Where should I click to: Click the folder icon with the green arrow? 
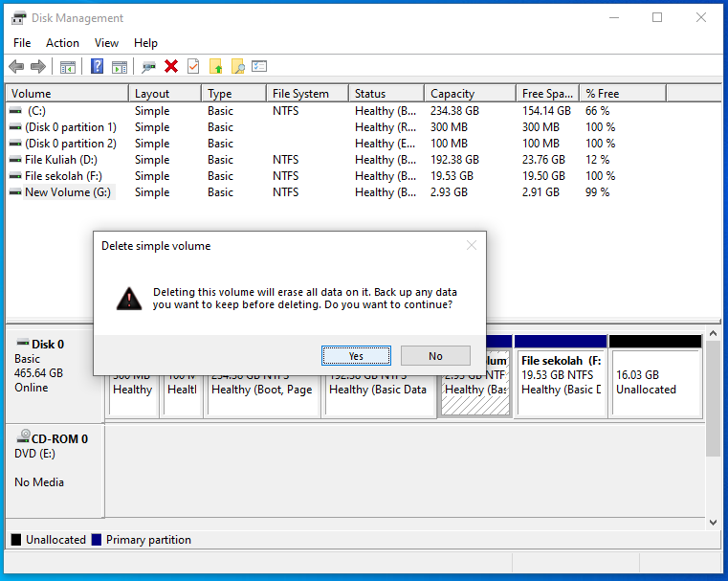pyautogui.click(x=215, y=66)
